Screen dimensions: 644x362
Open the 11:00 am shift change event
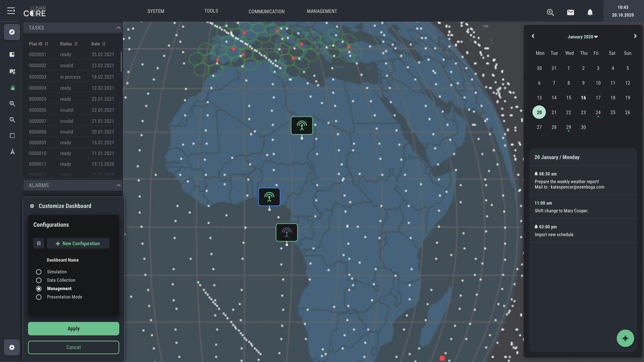[x=583, y=207]
